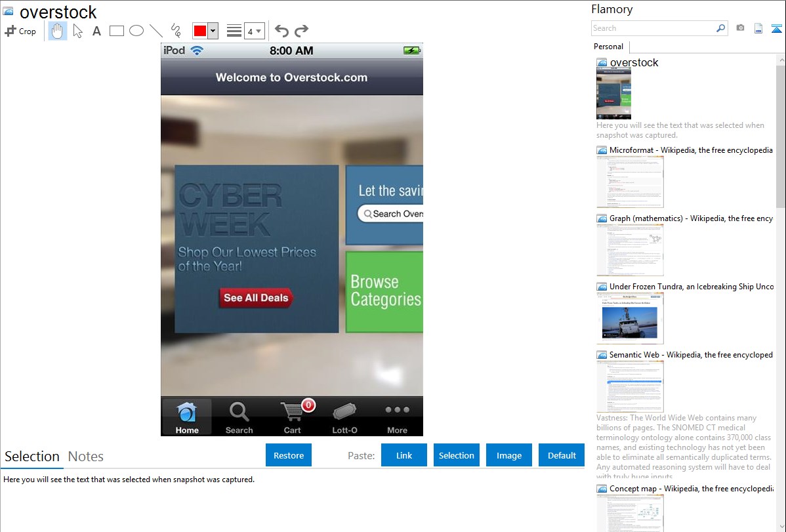Switch to the Personal tab

(x=609, y=47)
